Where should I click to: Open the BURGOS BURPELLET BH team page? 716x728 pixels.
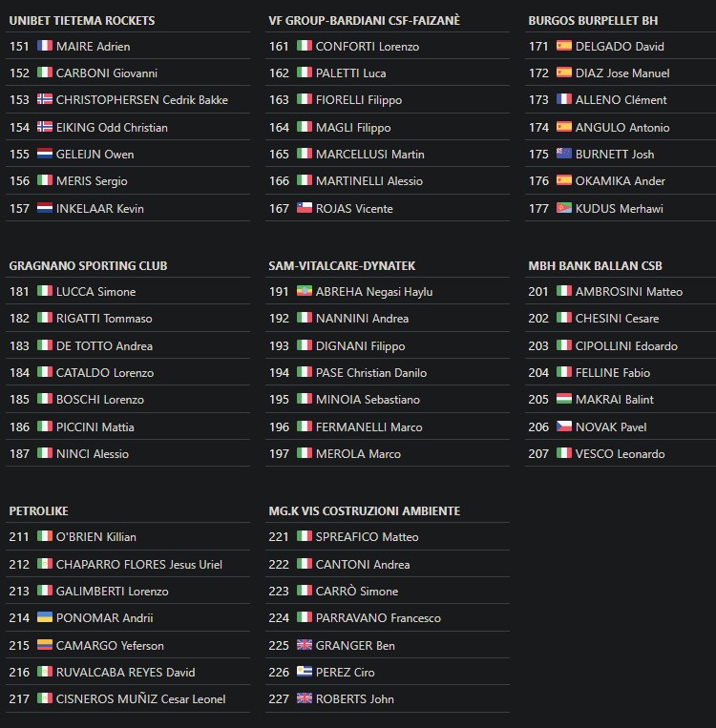pos(593,20)
